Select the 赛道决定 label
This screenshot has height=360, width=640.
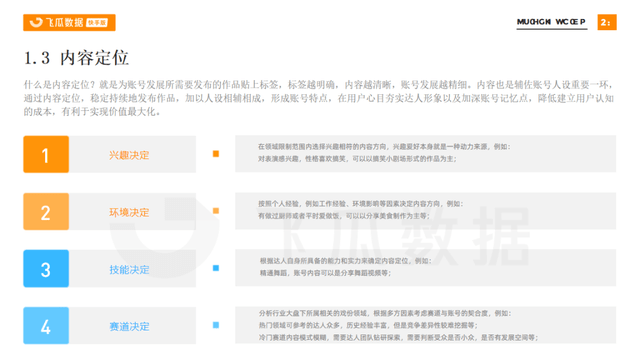129,327
